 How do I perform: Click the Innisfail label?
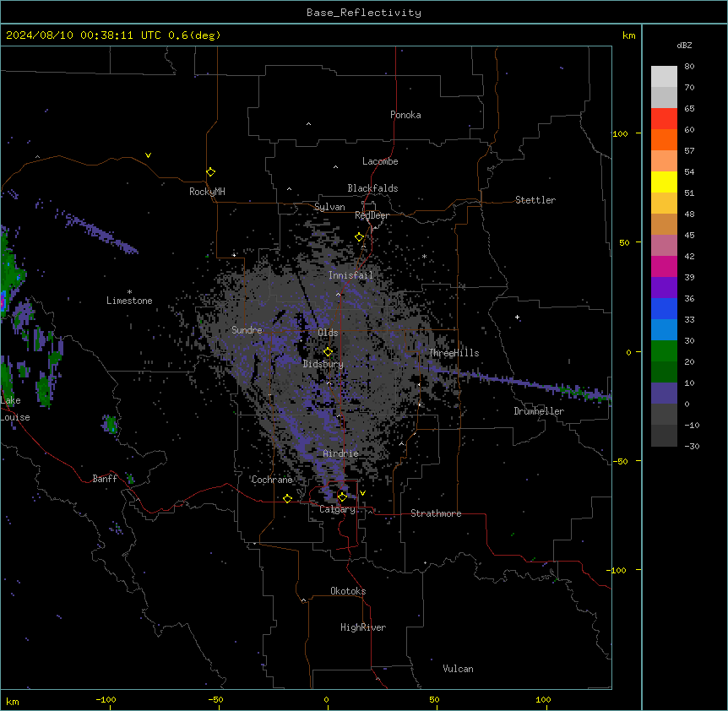(350, 275)
